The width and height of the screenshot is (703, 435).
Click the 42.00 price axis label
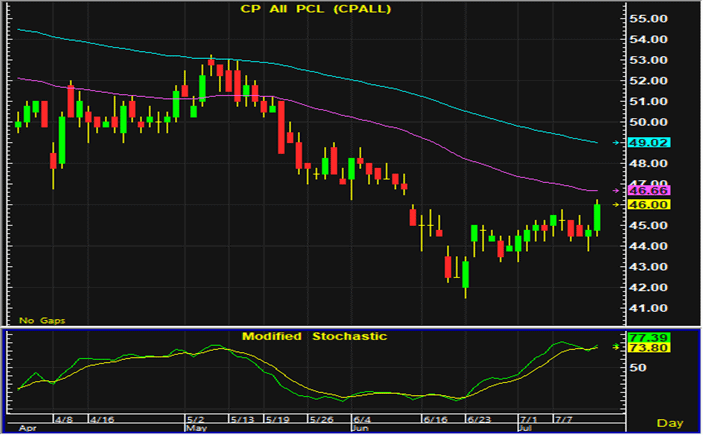(648, 287)
